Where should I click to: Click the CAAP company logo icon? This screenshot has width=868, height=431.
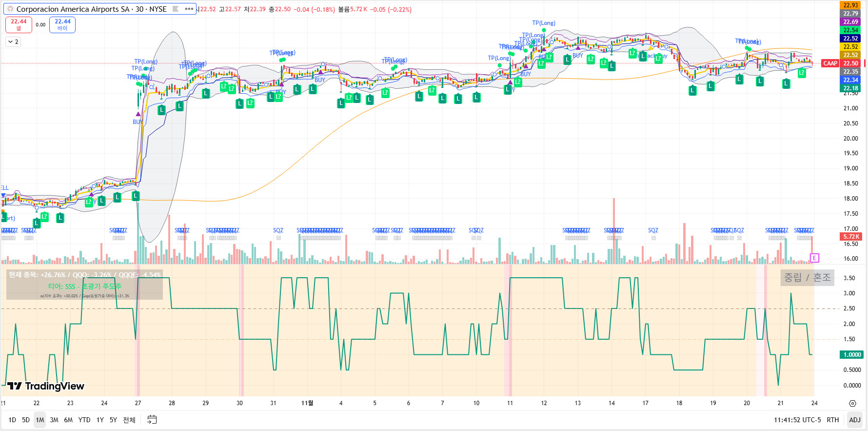point(10,9)
